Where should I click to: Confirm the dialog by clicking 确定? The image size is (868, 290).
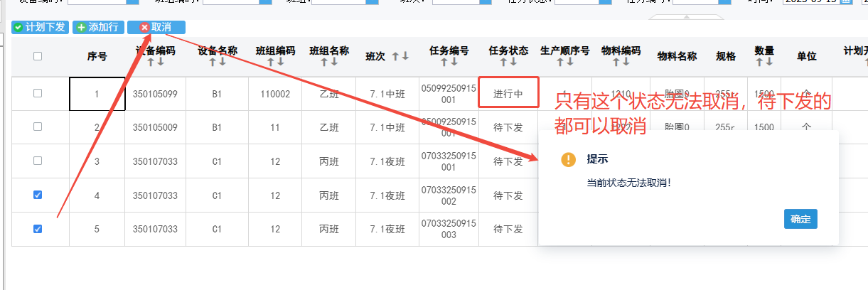[x=800, y=219]
